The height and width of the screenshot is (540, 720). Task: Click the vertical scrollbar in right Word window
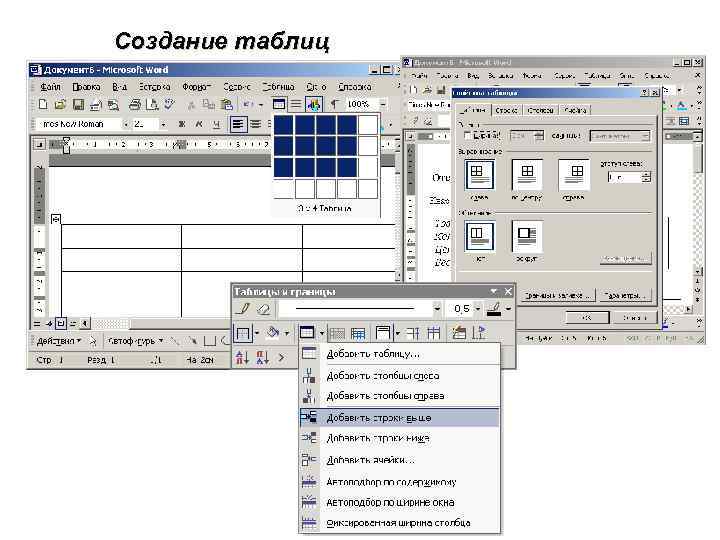point(698,202)
